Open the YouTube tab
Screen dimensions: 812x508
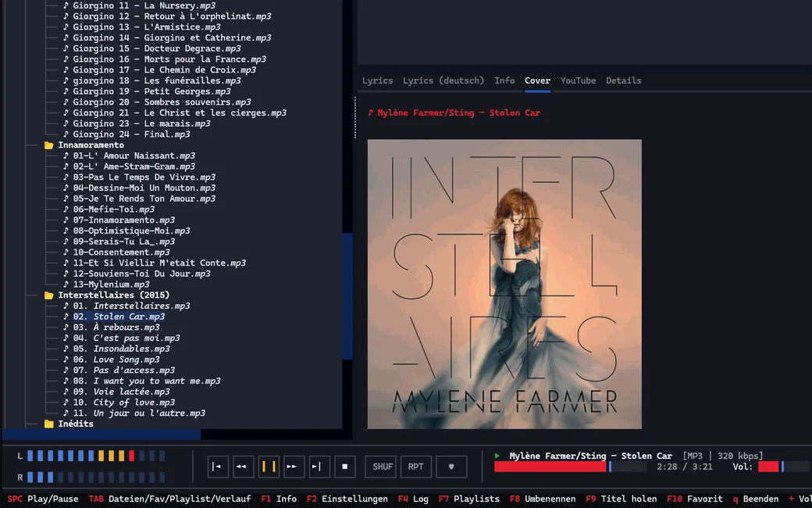(578, 80)
